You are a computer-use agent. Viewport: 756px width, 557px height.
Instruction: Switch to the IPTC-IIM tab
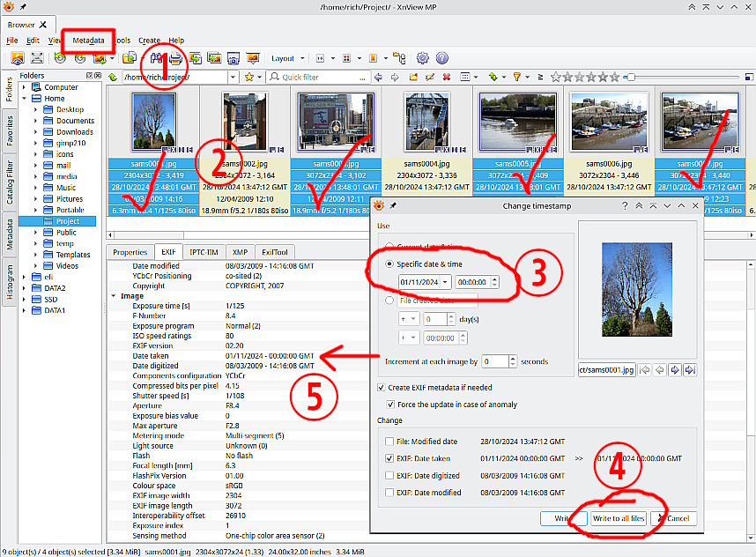(x=204, y=252)
